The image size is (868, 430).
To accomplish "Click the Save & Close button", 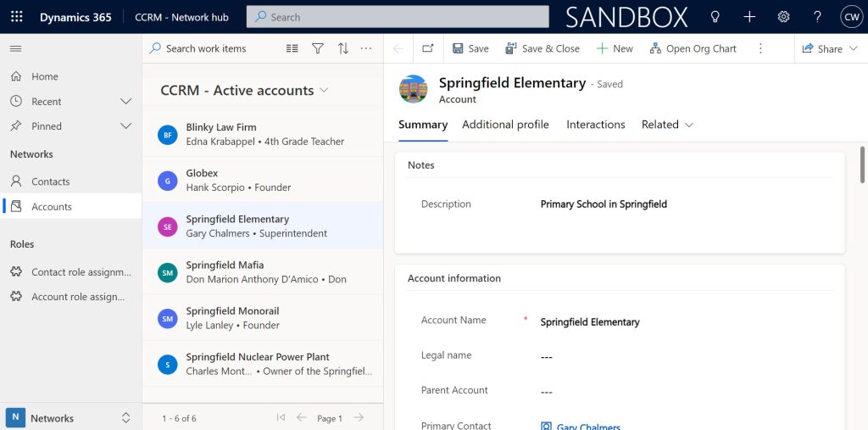I will pos(542,49).
